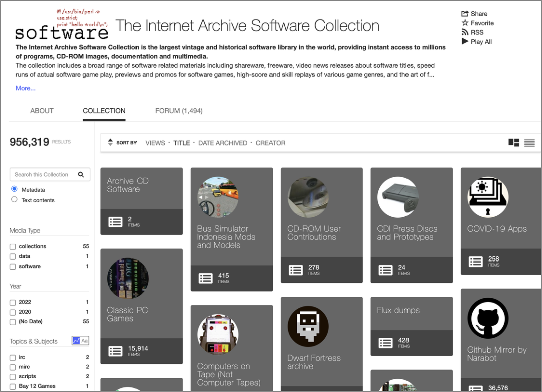Click the Classic PC Games items list icon
This screenshot has height=392, width=542.
tap(115, 351)
